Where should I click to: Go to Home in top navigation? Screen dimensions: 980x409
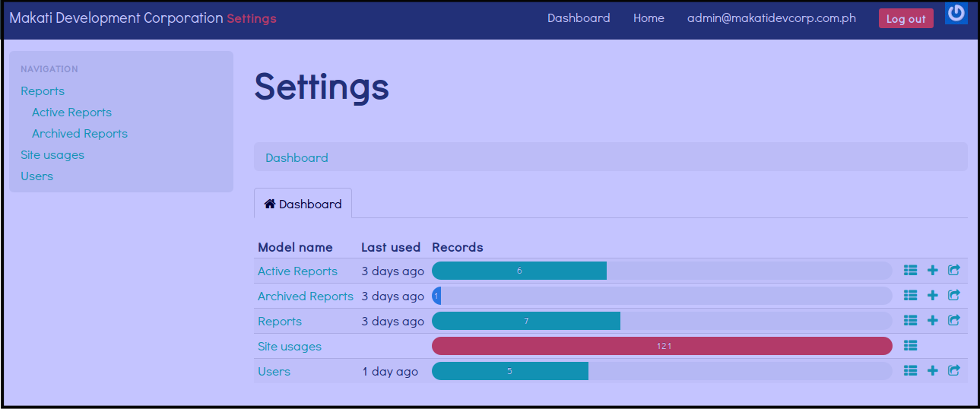click(649, 18)
